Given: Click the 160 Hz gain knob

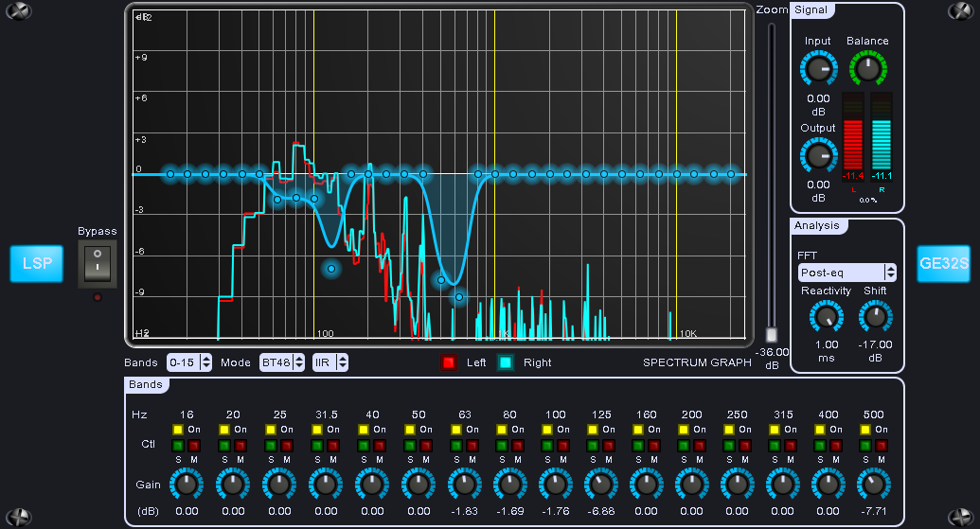Looking at the screenshot, I should pos(647,484).
